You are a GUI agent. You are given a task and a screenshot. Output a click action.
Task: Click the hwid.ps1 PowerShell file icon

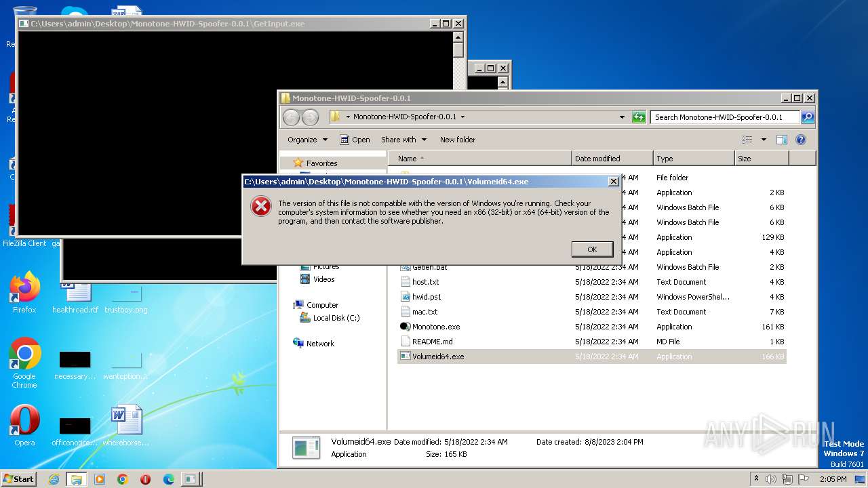click(x=406, y=297)
